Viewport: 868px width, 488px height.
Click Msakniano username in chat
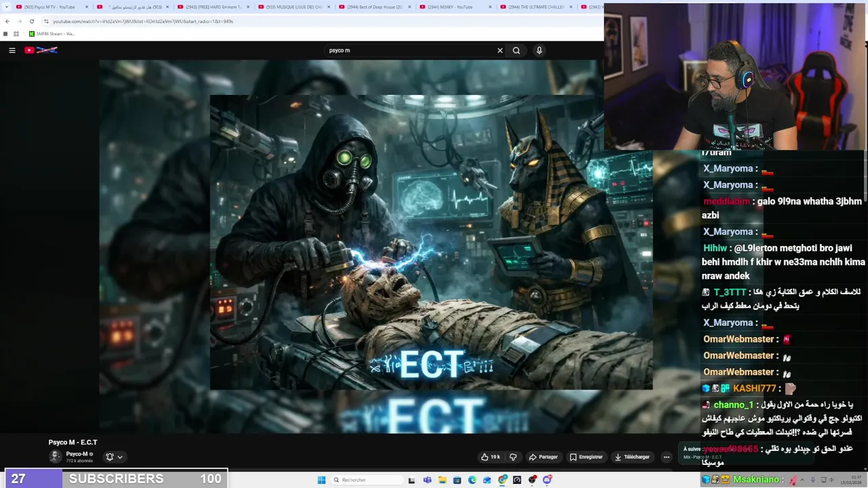click(756, 479)
